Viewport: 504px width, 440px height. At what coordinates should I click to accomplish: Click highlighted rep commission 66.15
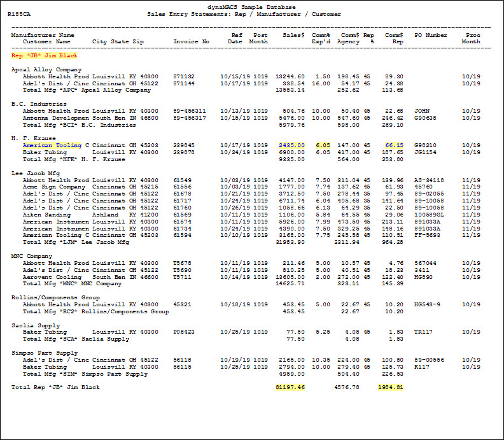tap(394, 145)
